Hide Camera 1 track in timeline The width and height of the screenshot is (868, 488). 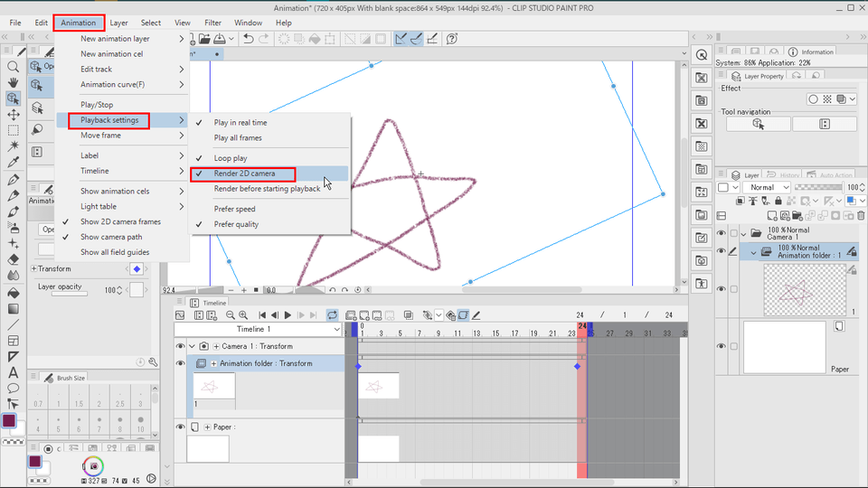point(181,346)
